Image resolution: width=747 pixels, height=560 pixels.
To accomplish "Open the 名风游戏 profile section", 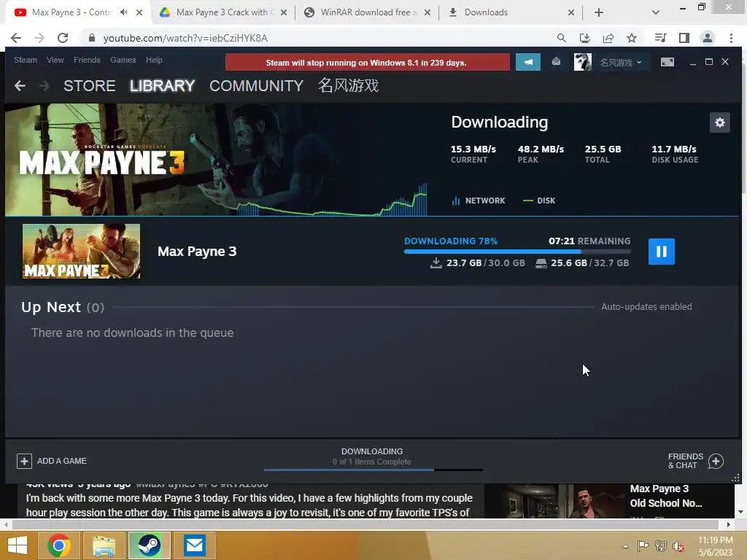I will pyautogui.click(x=348, y=86).
